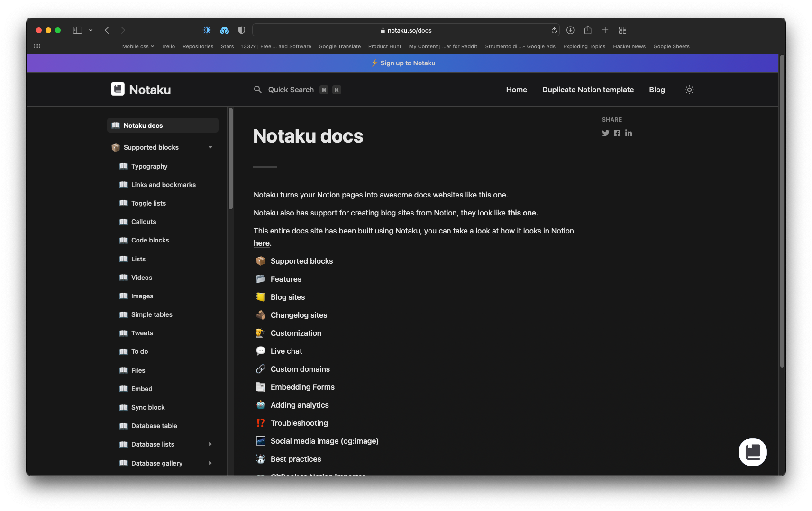The image size is (812, 511).
Task: Open the Share sheet in Safari toolbar
Action: point(588,30)
